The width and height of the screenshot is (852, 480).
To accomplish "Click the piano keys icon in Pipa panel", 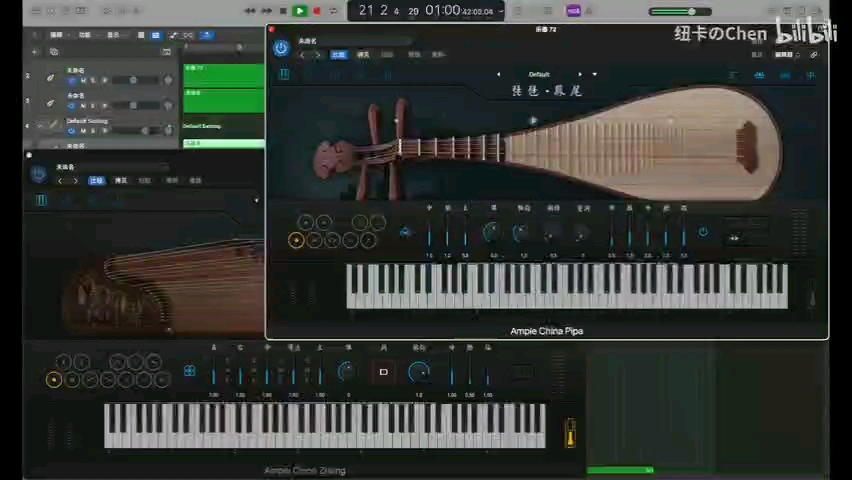I will (284, 74).
